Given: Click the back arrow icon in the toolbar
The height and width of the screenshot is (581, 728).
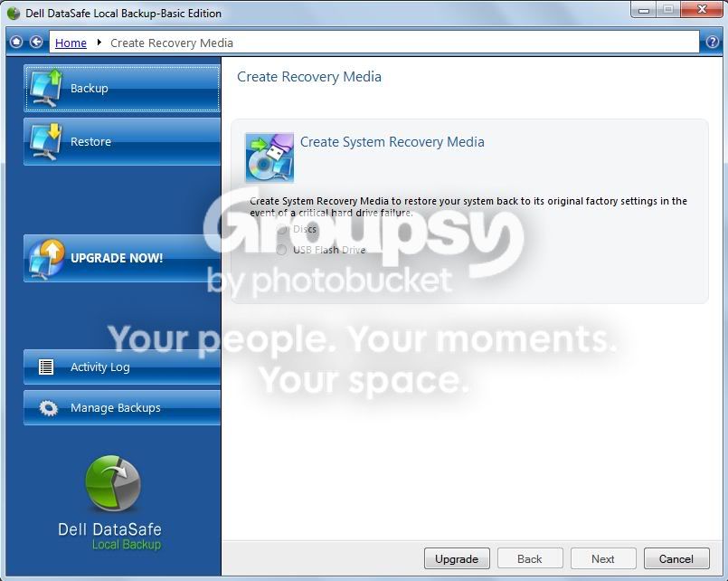Looking at the screenshot, I should point(36,43).
